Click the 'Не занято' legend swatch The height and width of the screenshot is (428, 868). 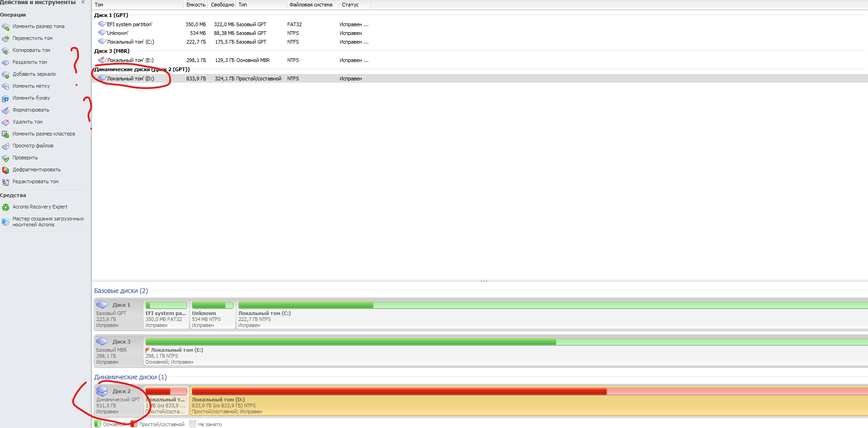193,424
